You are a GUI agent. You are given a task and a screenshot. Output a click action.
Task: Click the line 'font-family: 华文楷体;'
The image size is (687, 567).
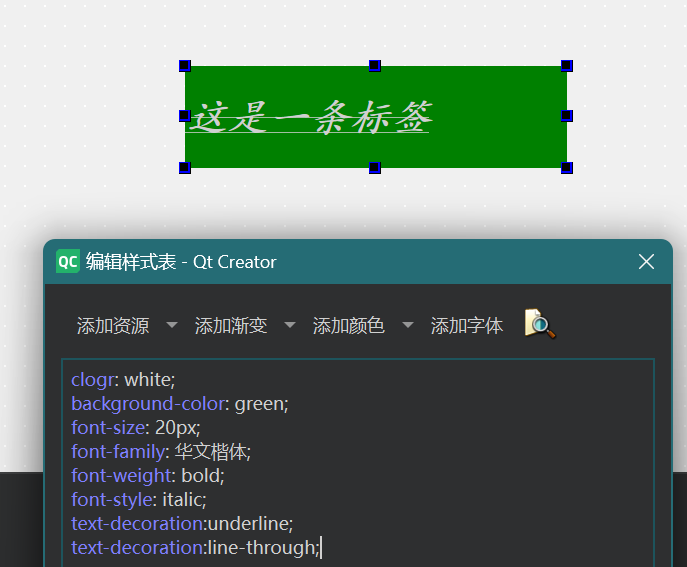(x=161, y=451)
